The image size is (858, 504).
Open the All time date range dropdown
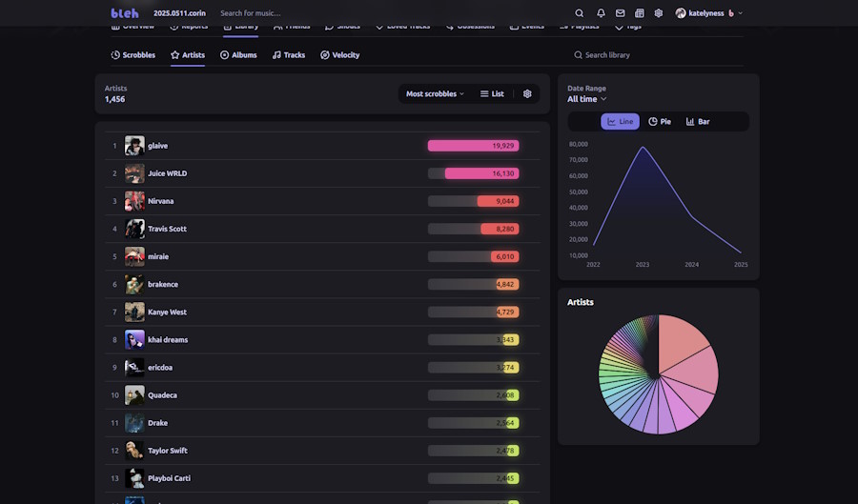586,99
